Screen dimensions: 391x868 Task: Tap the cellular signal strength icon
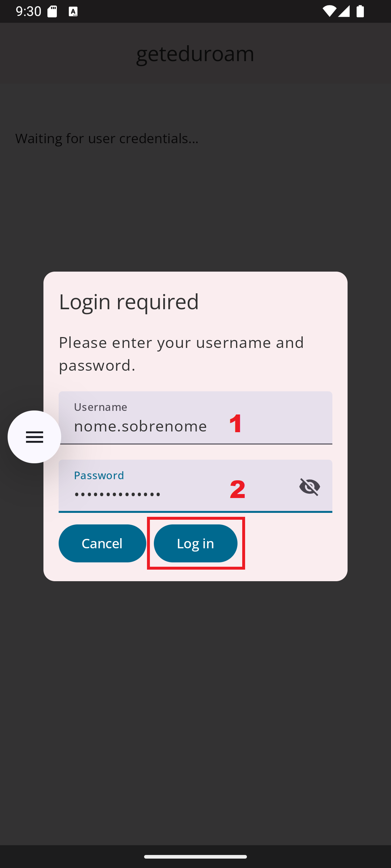[x=344, y=12]
